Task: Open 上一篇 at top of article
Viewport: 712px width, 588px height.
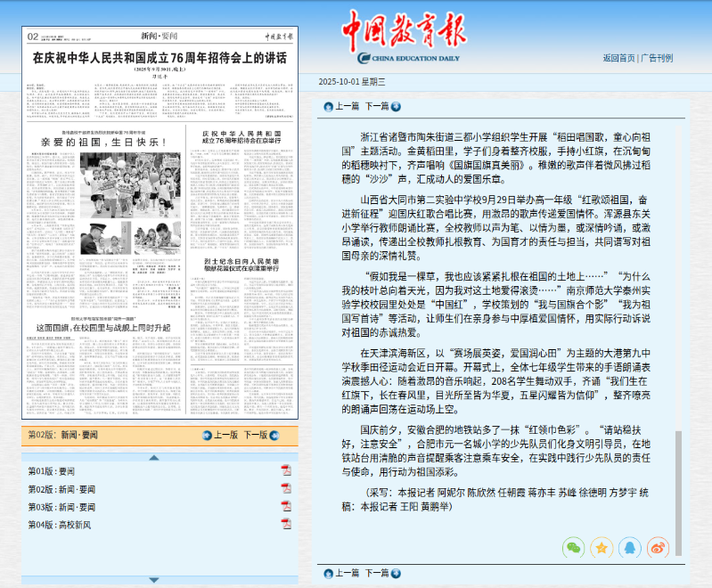Action: point(346,106)
